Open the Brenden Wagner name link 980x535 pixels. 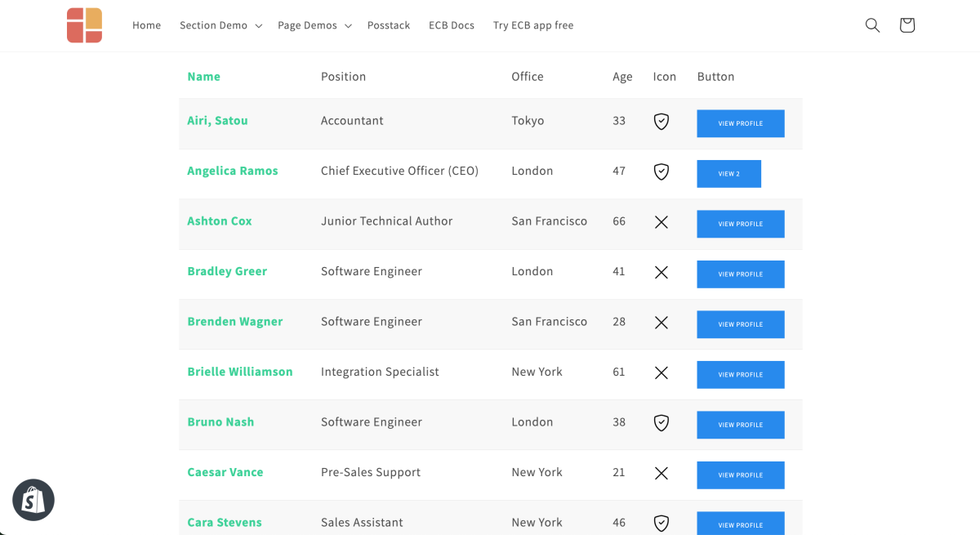point(234,322)
